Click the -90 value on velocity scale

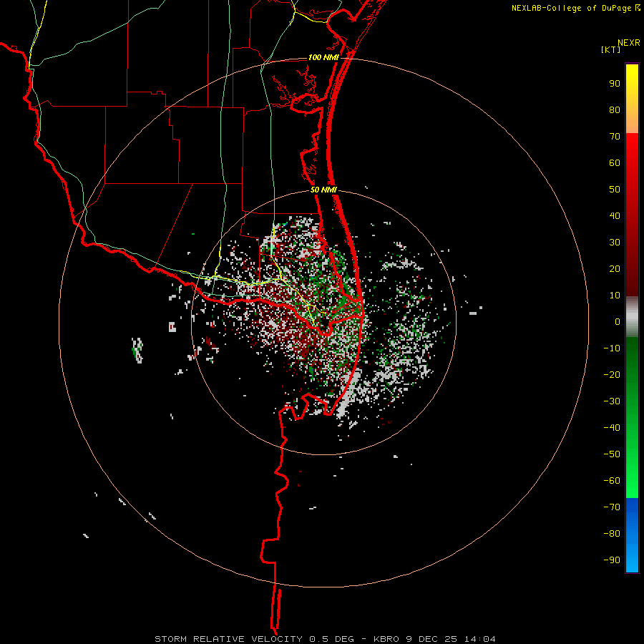pos(612,560)
